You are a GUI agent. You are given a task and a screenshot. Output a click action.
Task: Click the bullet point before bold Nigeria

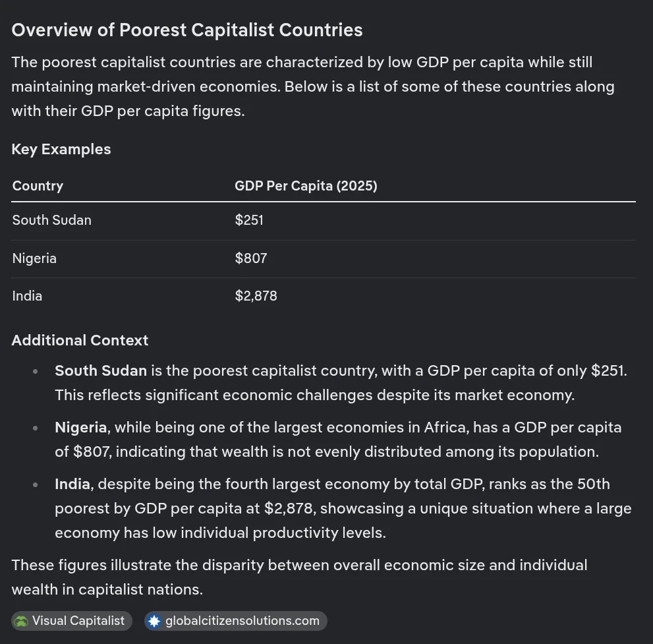click(36, 428)
